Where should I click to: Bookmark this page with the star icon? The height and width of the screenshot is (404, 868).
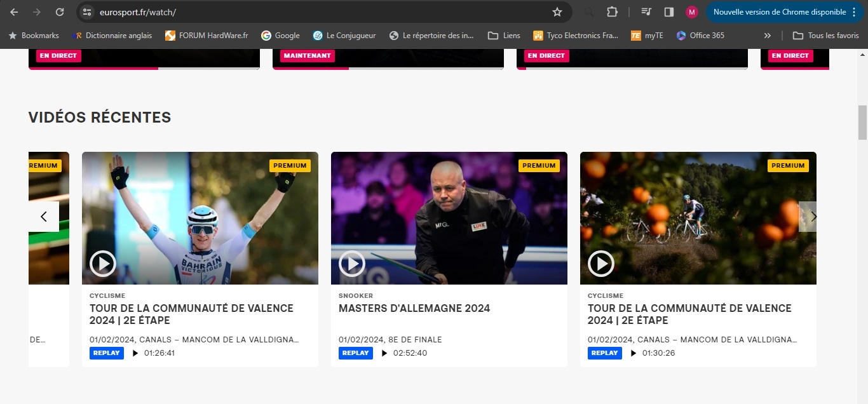tap(557, 12)
